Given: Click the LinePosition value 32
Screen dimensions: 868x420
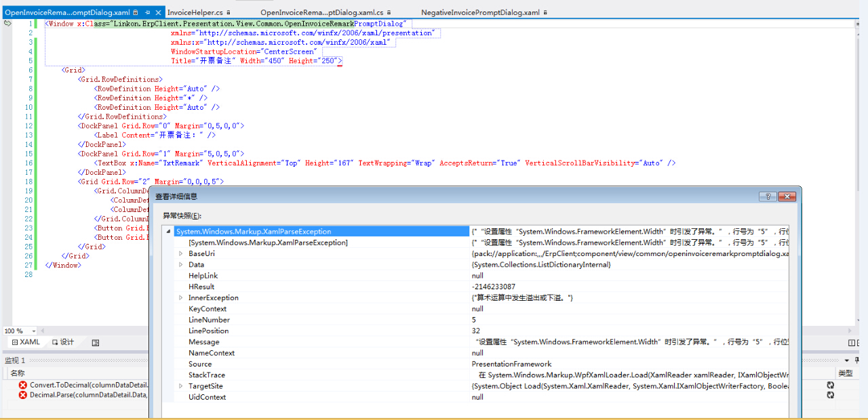Looking at the screenshot, I should [476, 331].
